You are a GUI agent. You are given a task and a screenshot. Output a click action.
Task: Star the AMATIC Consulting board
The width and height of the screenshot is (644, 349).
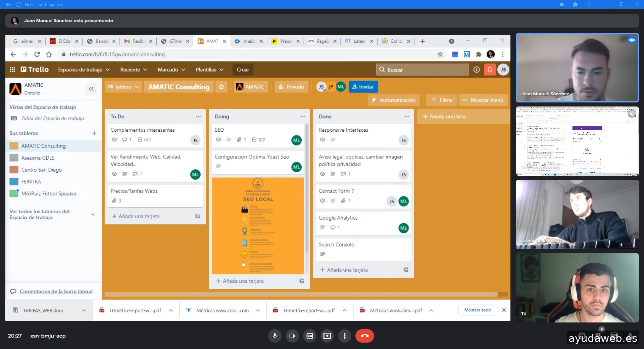tap(221, 87)
